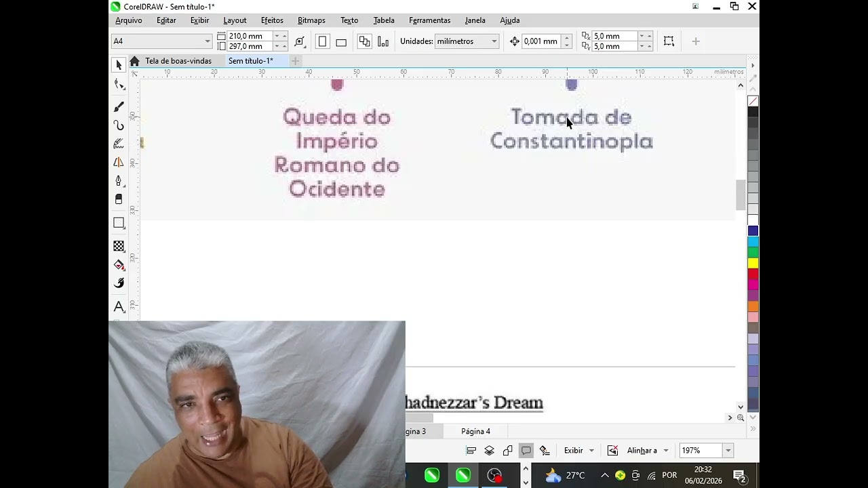Open the Tabela menu

click(x=384, y=20)
